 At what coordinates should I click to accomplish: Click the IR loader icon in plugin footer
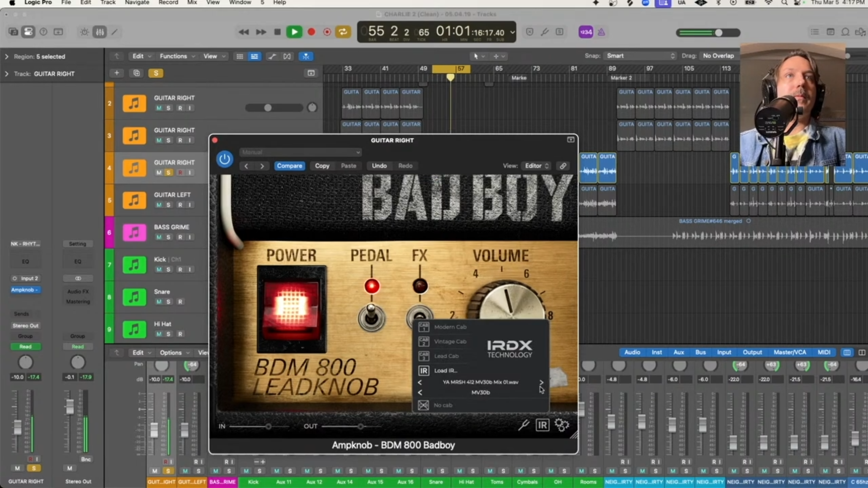coord(542,425)
